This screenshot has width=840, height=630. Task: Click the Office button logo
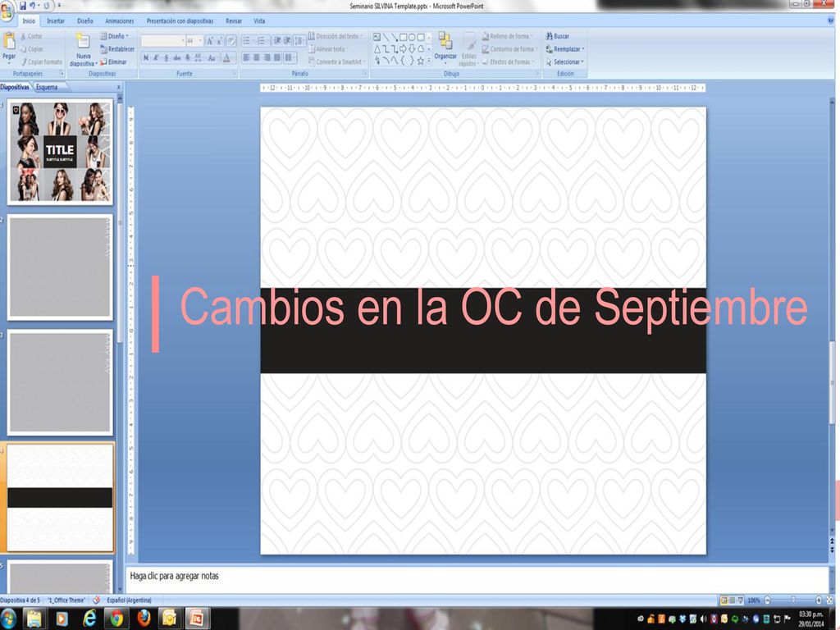(7, 10)
